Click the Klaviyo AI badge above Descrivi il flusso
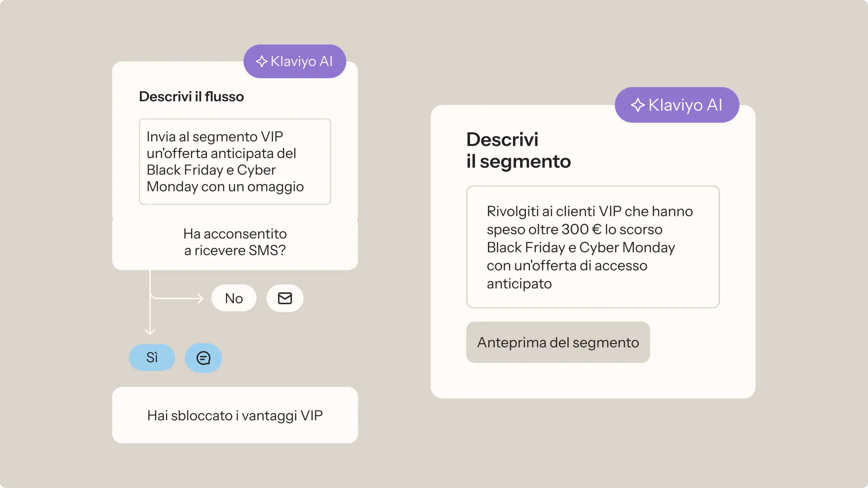This screenshot has width=868, height=488. coord(295,61)
